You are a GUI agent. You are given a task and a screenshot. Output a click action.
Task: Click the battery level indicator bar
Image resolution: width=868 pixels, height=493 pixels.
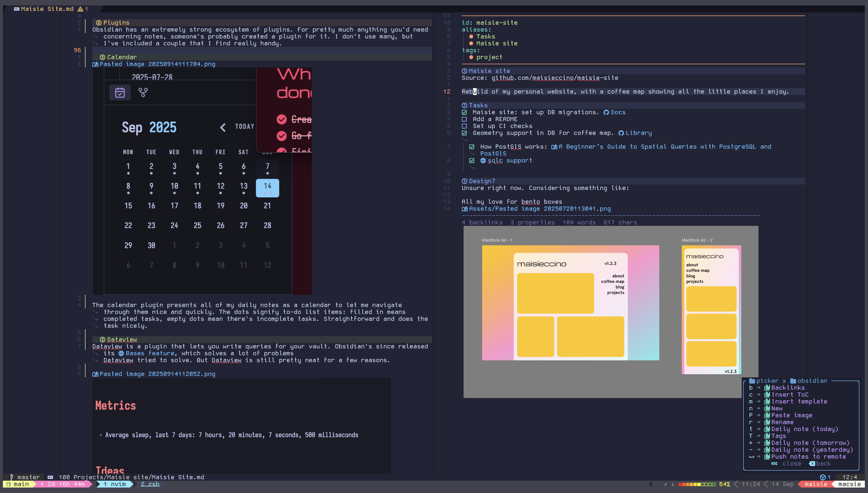(696, 484)
